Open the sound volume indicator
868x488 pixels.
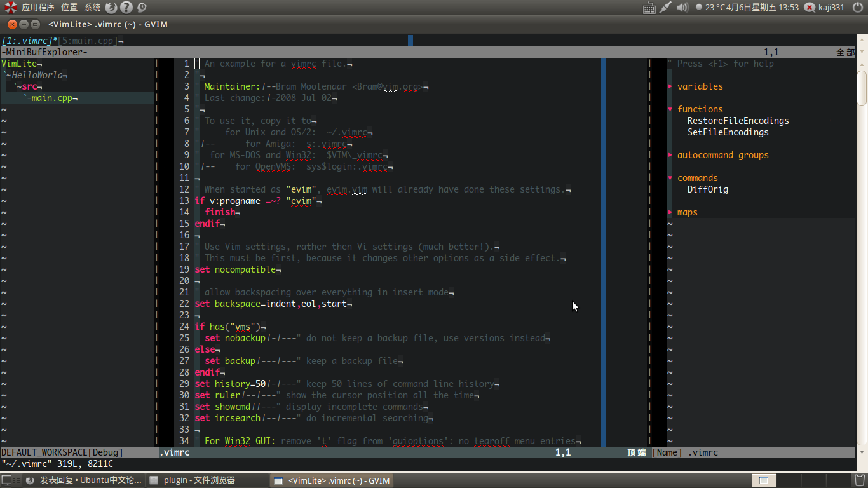click(x=682, y=8)
